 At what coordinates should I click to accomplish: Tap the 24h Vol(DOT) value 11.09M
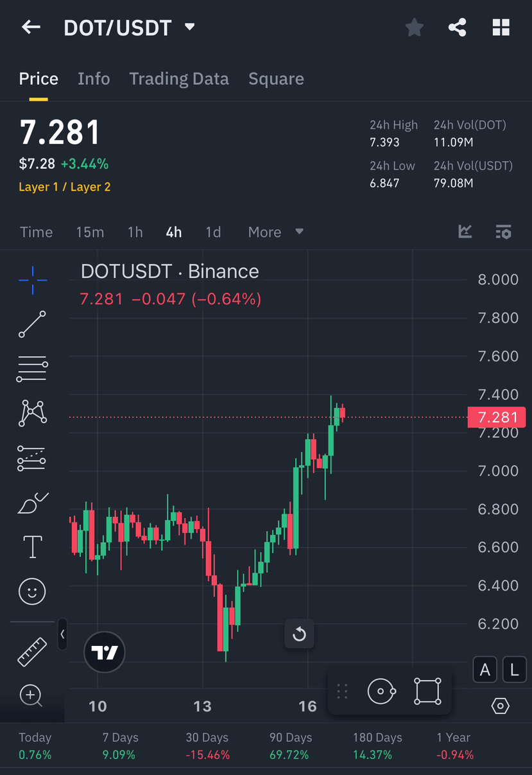coord(454,143)
